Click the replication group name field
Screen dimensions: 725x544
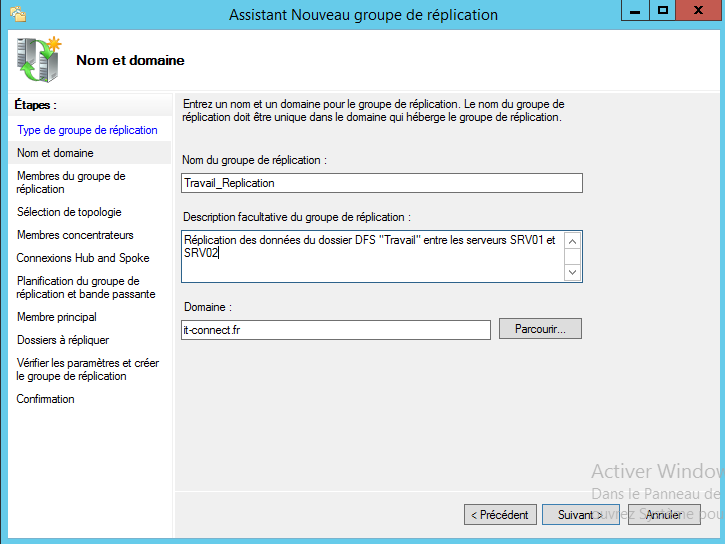click(x=382, y=183)
